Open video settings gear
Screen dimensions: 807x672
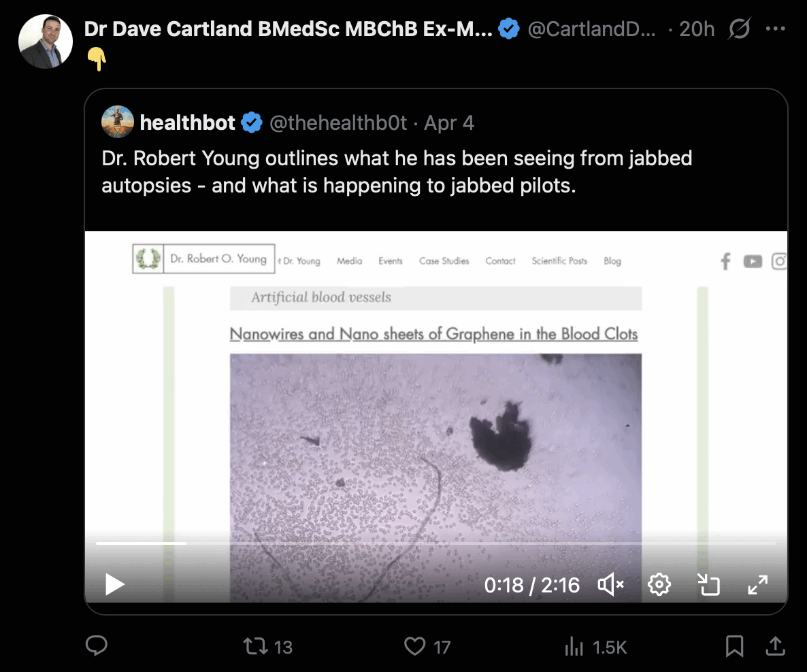pos(659,584)
